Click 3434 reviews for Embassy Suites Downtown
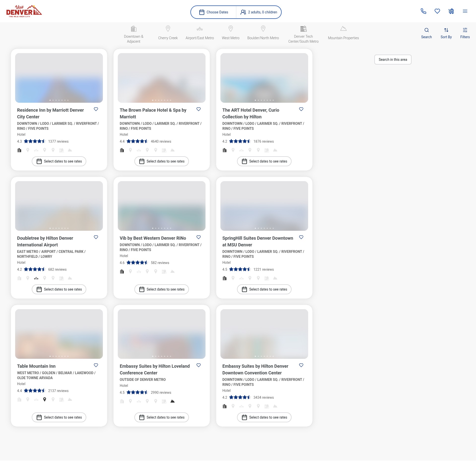 264,397
